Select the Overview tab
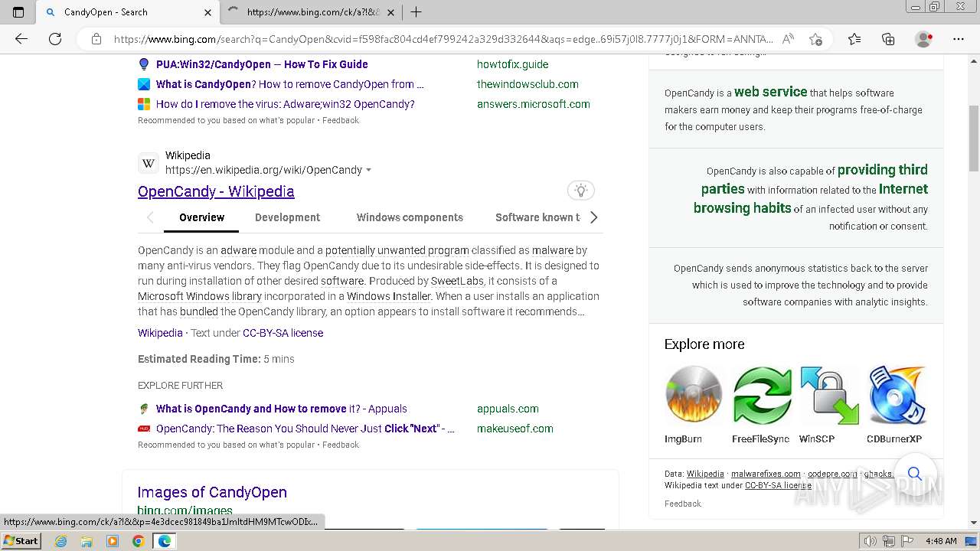 point(202,217)
